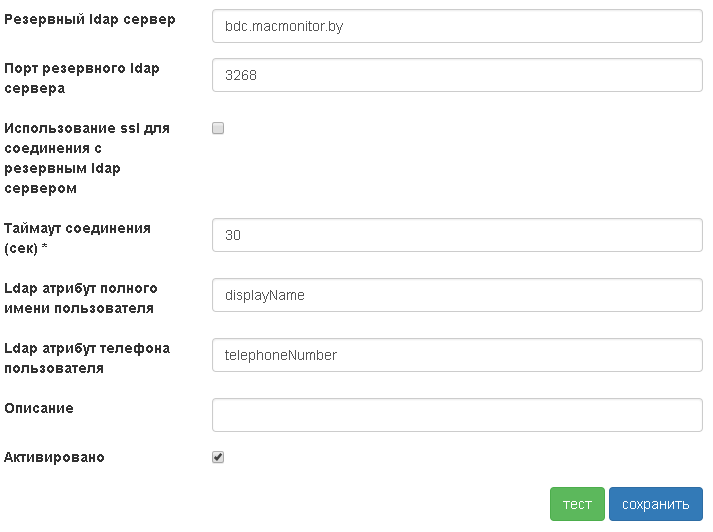Click the (сек) unit text in timeout label
The image size is (713, 532).
click(x=22, y=248)
